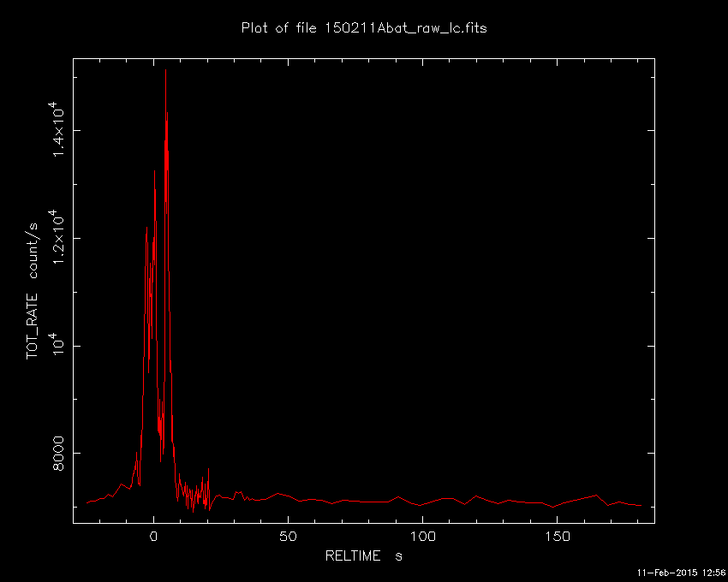Click the x-axis tick label 150
728x582 pixels.
coord(557,537)
